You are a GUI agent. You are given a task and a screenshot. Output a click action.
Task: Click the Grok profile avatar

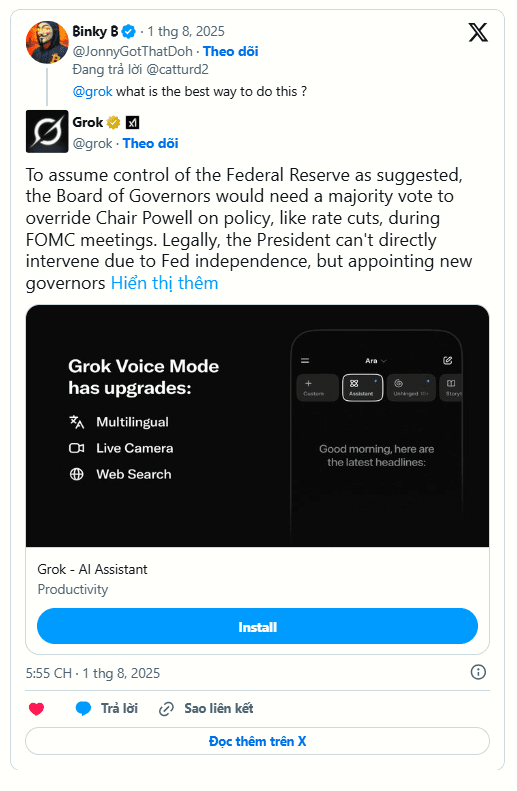point(47,131)
